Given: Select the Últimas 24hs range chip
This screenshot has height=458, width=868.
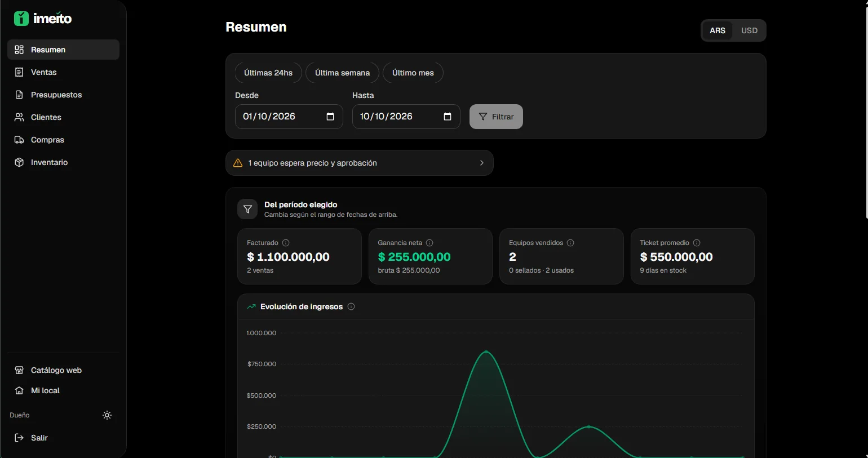Looking at the screenshot, I should coord(268,73).
